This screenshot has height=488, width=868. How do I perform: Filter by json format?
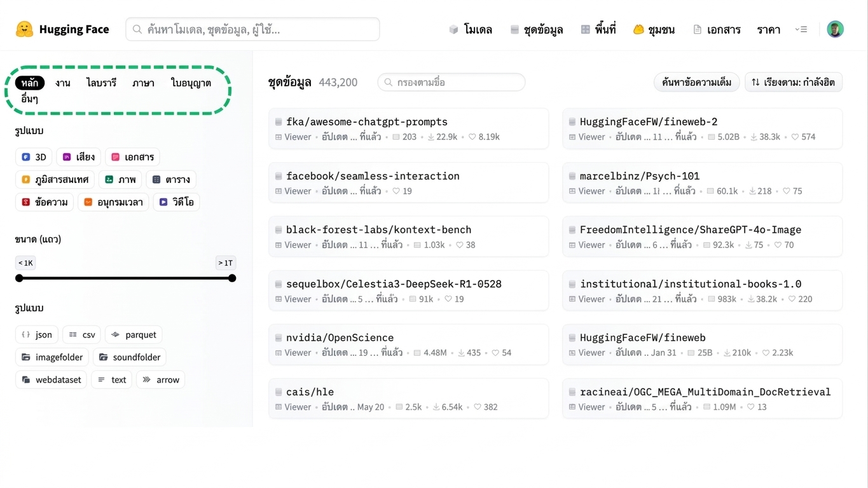[37, 335]
